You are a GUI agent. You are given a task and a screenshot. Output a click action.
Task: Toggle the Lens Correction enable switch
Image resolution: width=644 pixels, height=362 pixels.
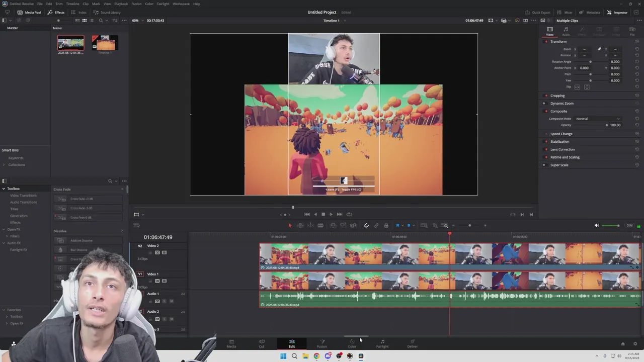pyautogui.click(x=546, y=149)
